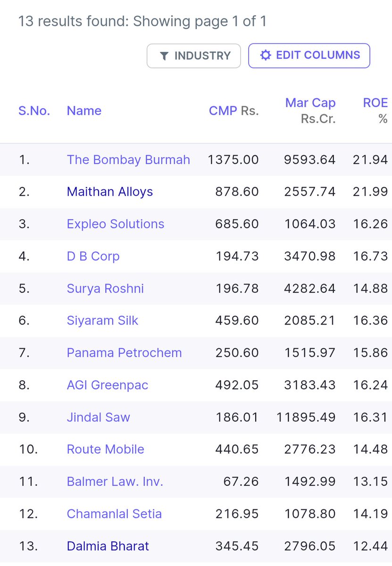The image size is (392, 566).
Task: Open the Industry filter button
Action: pyautogui.click(x=194, y=56)
